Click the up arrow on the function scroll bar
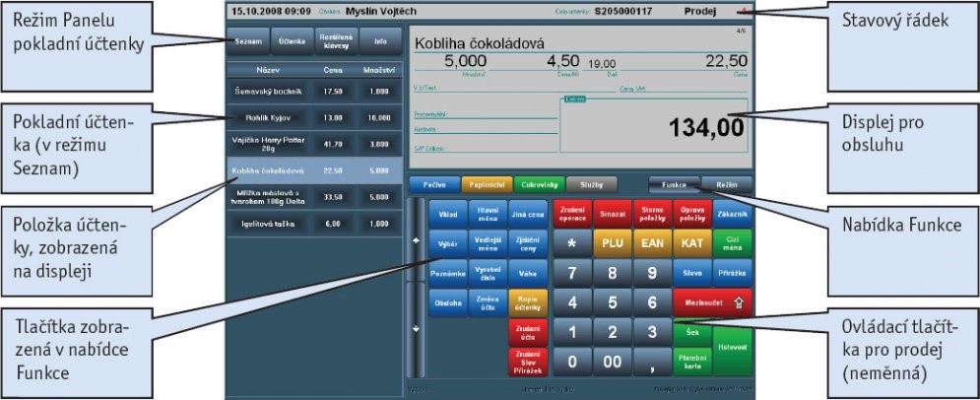Image resolution: width=980 pixels, height=400 pixels. point(415,239)
